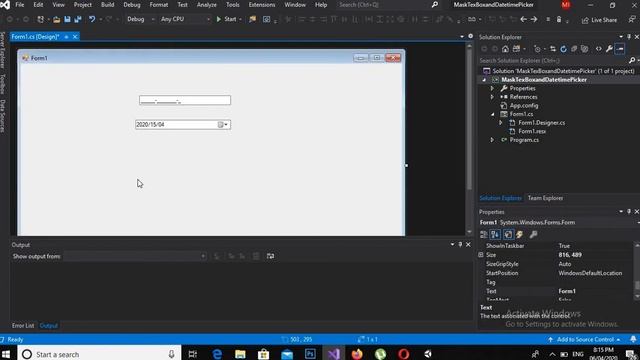Click the Refresh icon in Solution Explorer
Viewport: 640px width, 360px height.
tap(564, 49)
